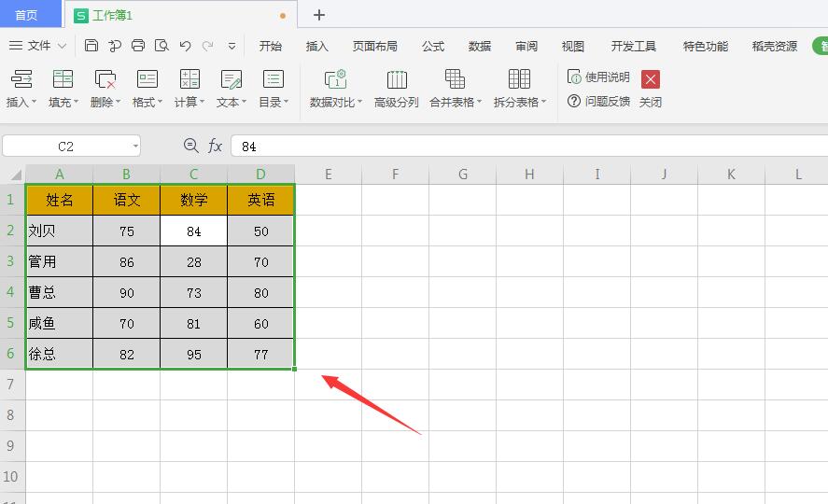Click the zoom magnifier icon by formula bar
This screenshot has width=828, height=504.
pos(190,146)
